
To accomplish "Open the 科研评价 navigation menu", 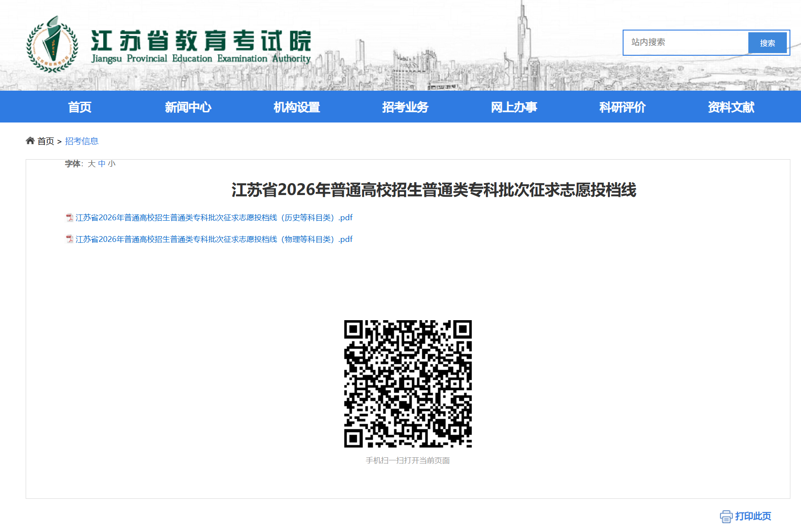I will point(622,107).
